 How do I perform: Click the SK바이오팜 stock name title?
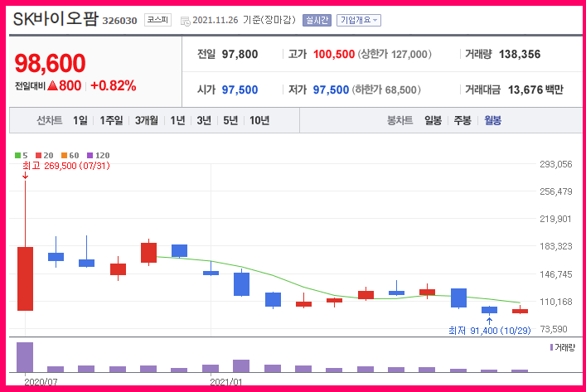tap(56, 19)
